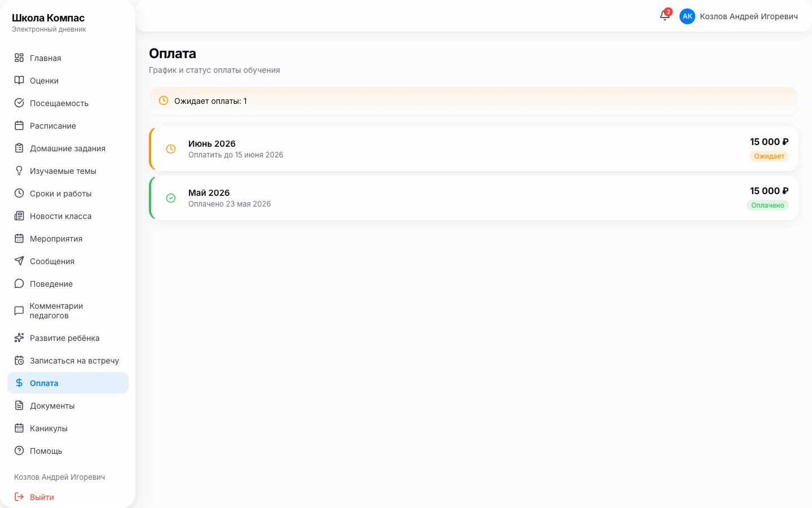Navigate to Поведение
The image size is (812, 508).
point(68,283)
